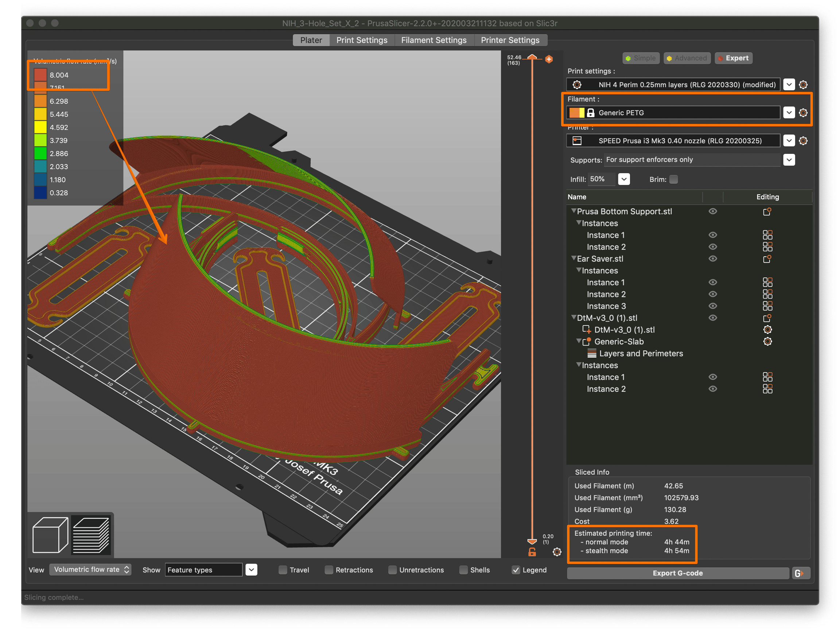Open the cog icon below layer slider

click(557, 552)
